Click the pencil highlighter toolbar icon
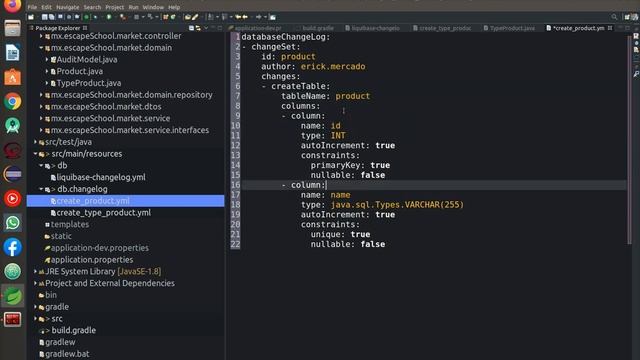Image resolution: width=640 pixels, height=360 pixels. coord(196,17)
